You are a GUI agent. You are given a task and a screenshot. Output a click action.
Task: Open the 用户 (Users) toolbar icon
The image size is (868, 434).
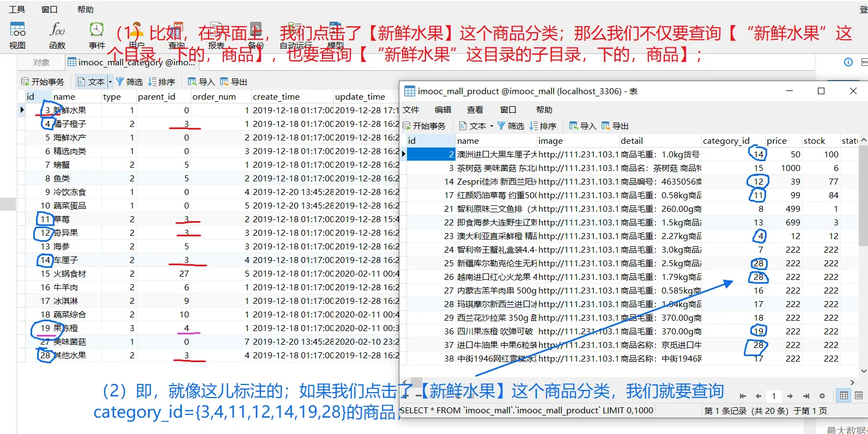coord(137,35)
